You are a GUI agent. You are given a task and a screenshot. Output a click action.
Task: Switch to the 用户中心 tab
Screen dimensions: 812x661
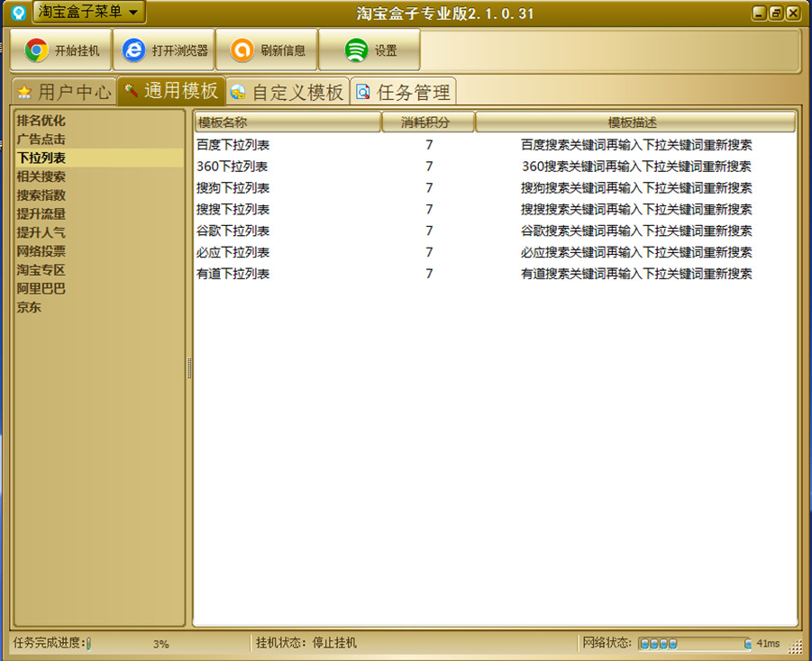[65, 92]
